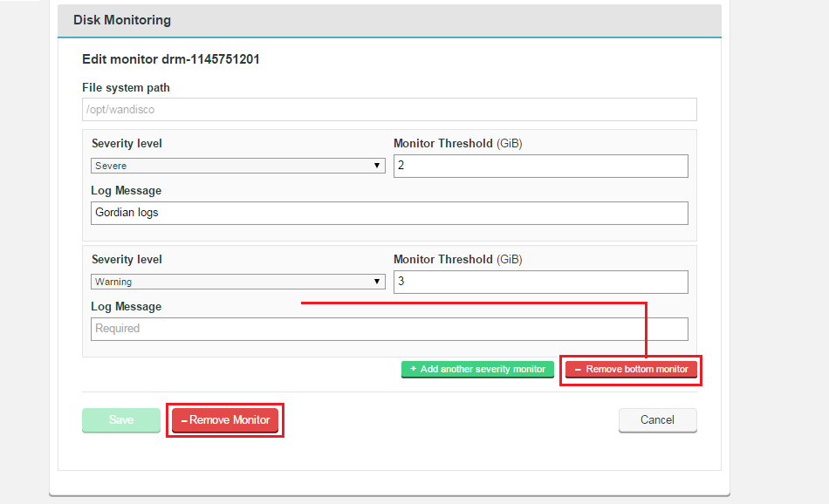Viewport: 829px width, 504px height.
Task: Cancel editing the monitor
Action: pyautogui.click(x=658, y=420)
